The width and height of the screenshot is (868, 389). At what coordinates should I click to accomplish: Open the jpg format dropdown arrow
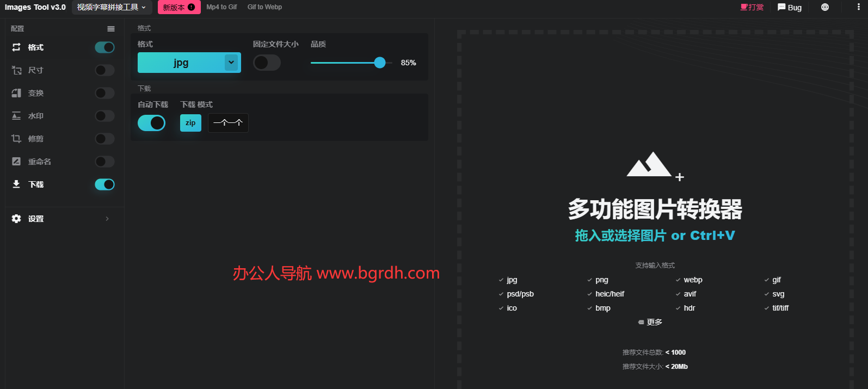click(231, 63)
